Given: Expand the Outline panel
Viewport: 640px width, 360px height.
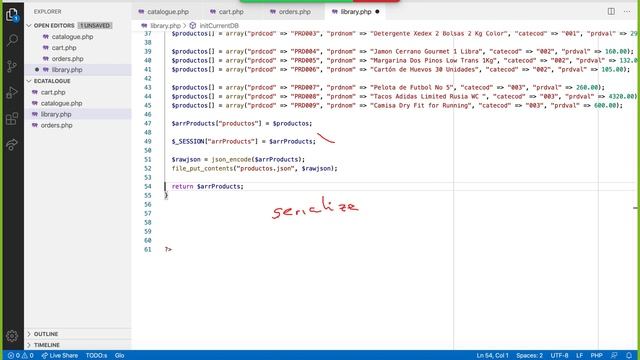Looking at the screenshot, I should click(78, 334).
